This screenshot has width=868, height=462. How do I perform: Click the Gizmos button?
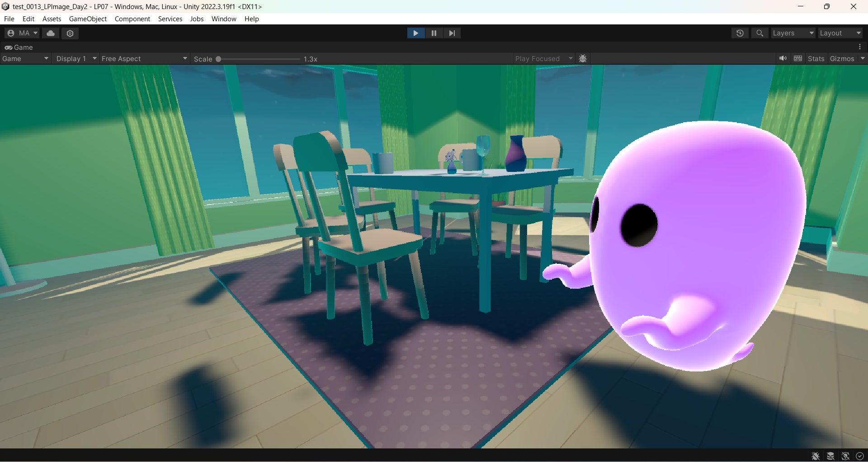point(842,58)
